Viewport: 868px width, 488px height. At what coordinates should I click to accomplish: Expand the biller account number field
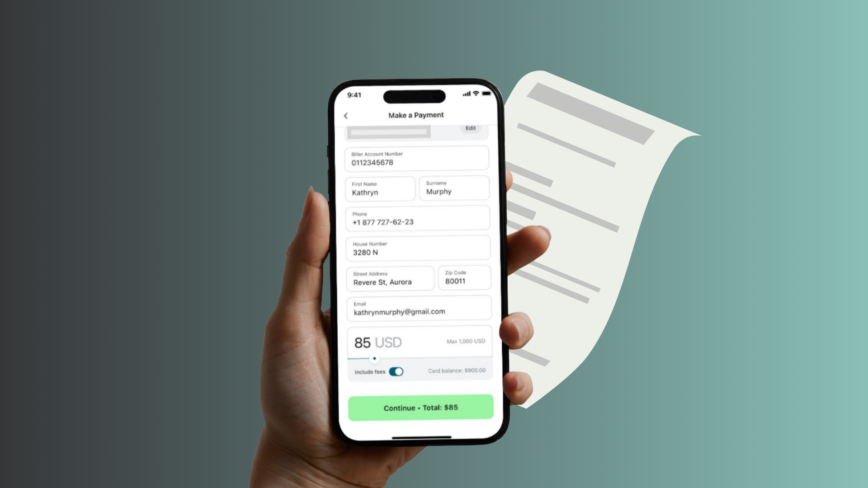417,160
